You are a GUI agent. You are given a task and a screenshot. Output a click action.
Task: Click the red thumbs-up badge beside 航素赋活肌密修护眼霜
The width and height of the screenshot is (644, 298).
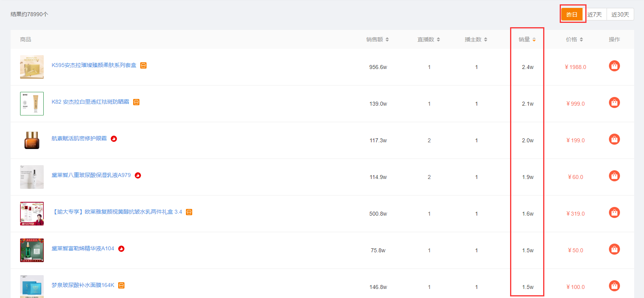[114, 139]
